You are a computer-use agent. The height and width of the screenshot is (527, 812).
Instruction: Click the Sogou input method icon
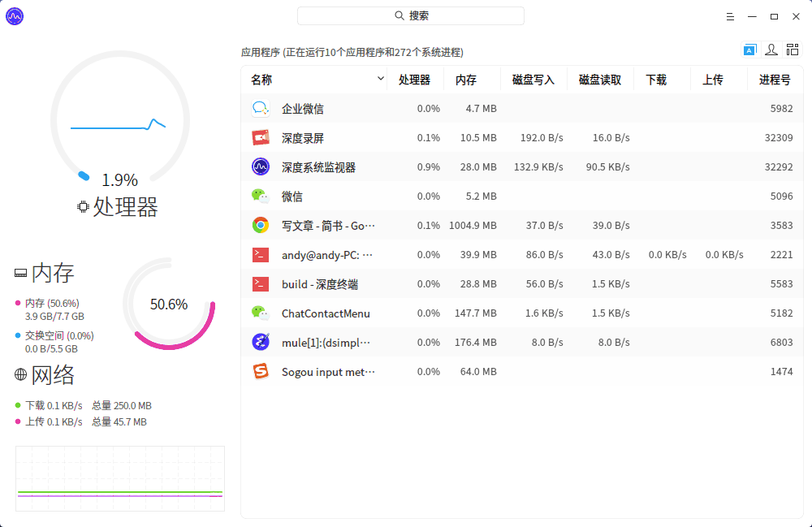[x=261, y=371]
